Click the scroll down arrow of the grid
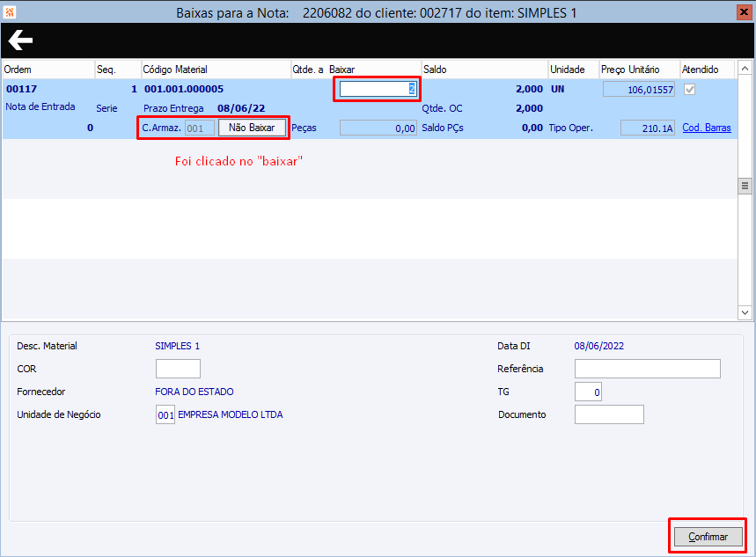The image size is (756, 557). 745,312
